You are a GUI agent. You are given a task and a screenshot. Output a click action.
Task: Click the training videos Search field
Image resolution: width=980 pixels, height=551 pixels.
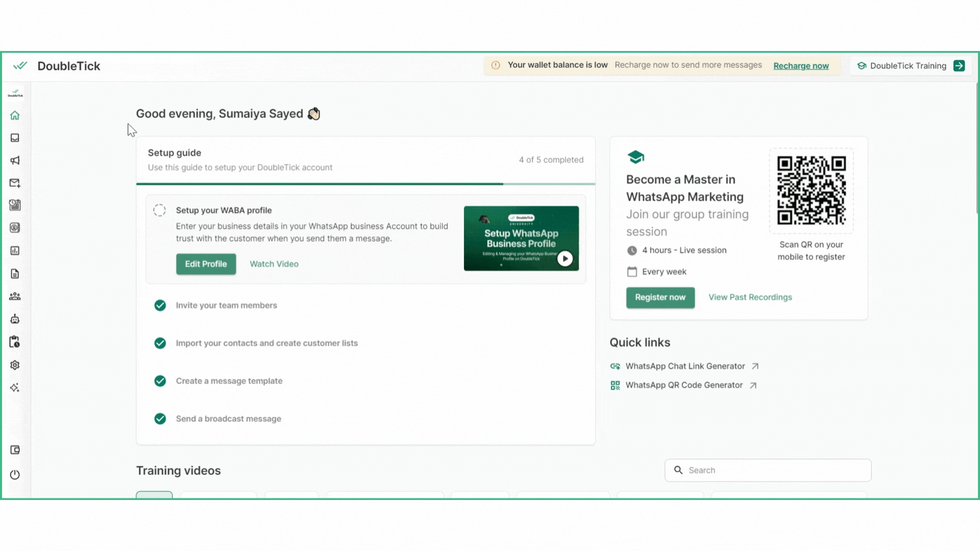[x=768, y=470]
